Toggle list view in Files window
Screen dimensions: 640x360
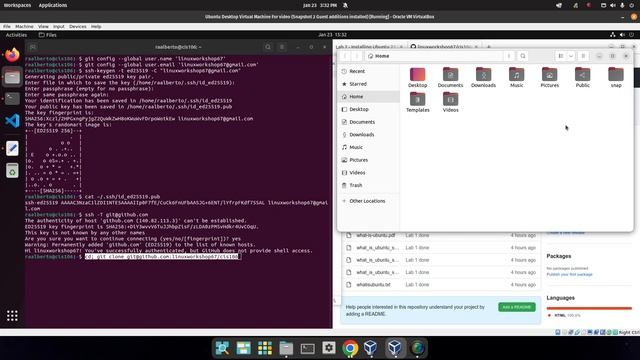point(561,56)
